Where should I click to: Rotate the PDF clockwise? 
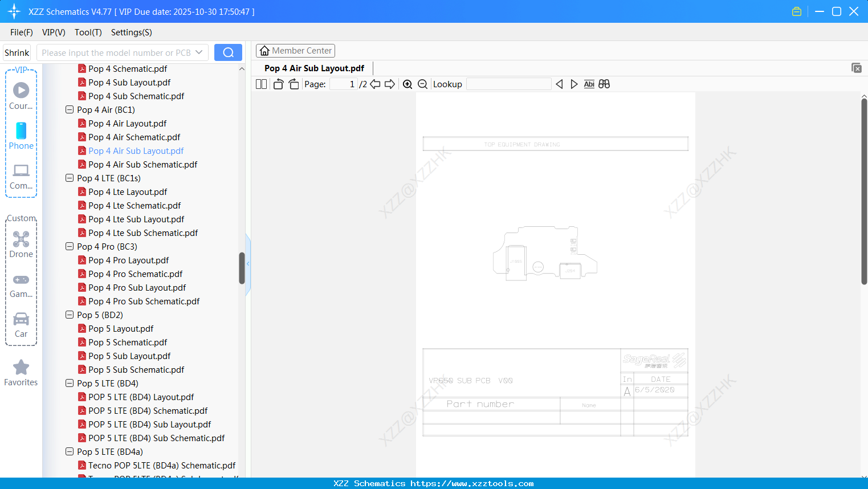point(293,84)
